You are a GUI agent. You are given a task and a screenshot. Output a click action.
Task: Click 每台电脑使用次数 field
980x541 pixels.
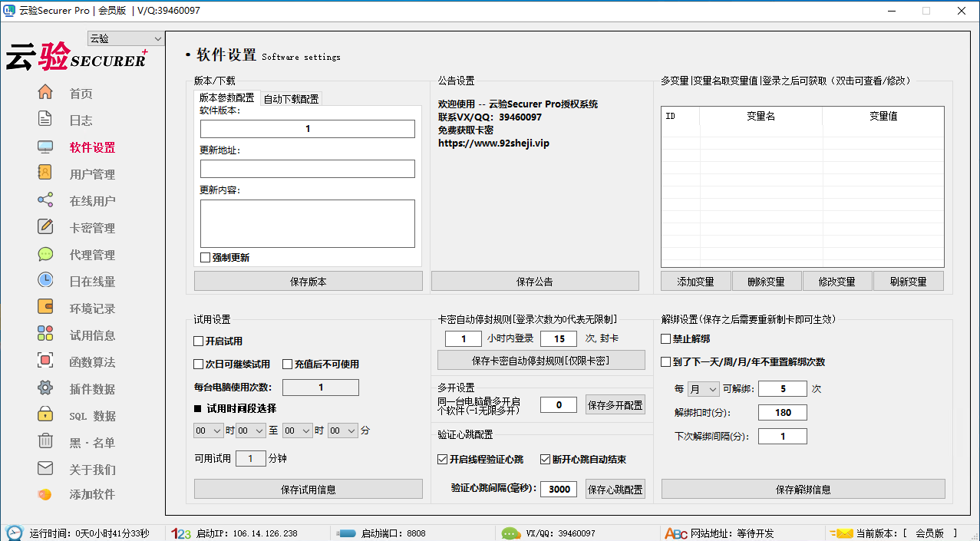pyautogui.click(x=321, y=388)
